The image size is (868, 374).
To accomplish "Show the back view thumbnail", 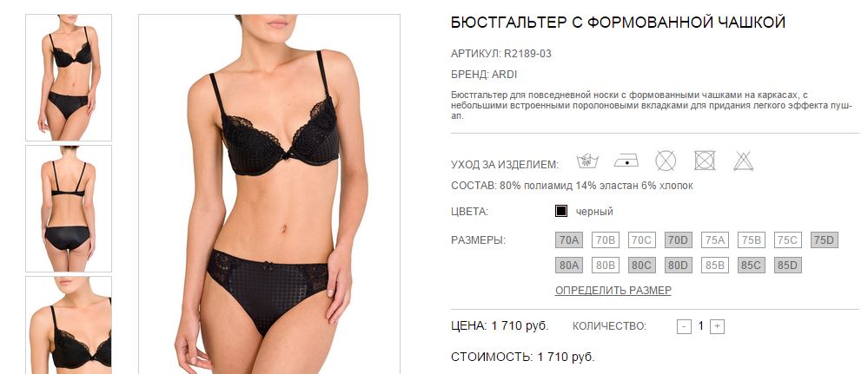I will click(69, 208).
